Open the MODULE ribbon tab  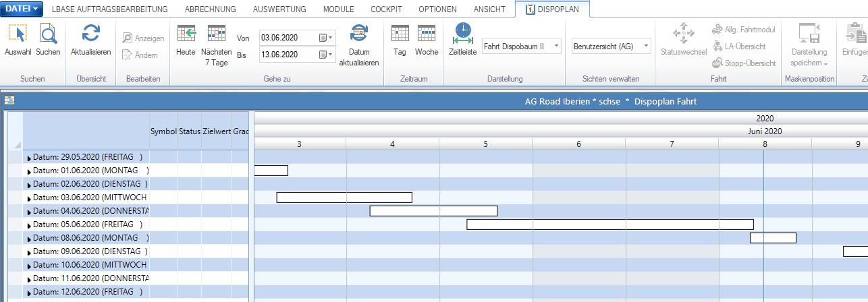point(338,9)
